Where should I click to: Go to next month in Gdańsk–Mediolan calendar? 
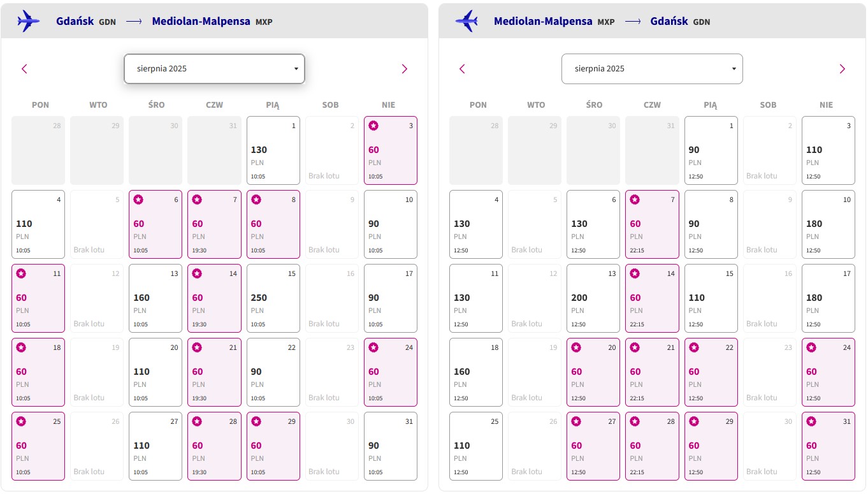tap(404, 69)
